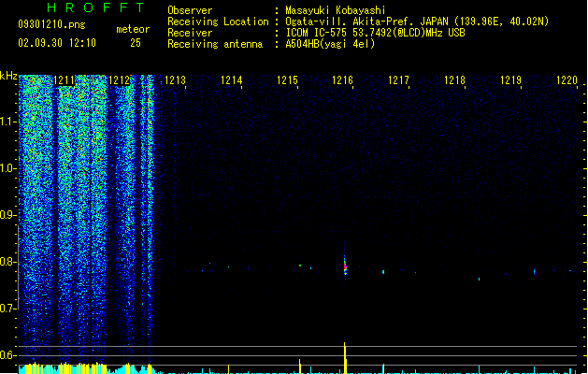Click the 1.0 kHz frequency tick label
This screenshot has width=588, height=374.
7,168
